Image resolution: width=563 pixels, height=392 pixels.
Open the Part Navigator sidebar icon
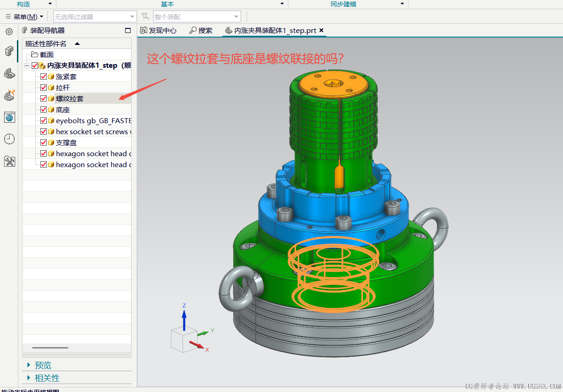coord(10,73)
